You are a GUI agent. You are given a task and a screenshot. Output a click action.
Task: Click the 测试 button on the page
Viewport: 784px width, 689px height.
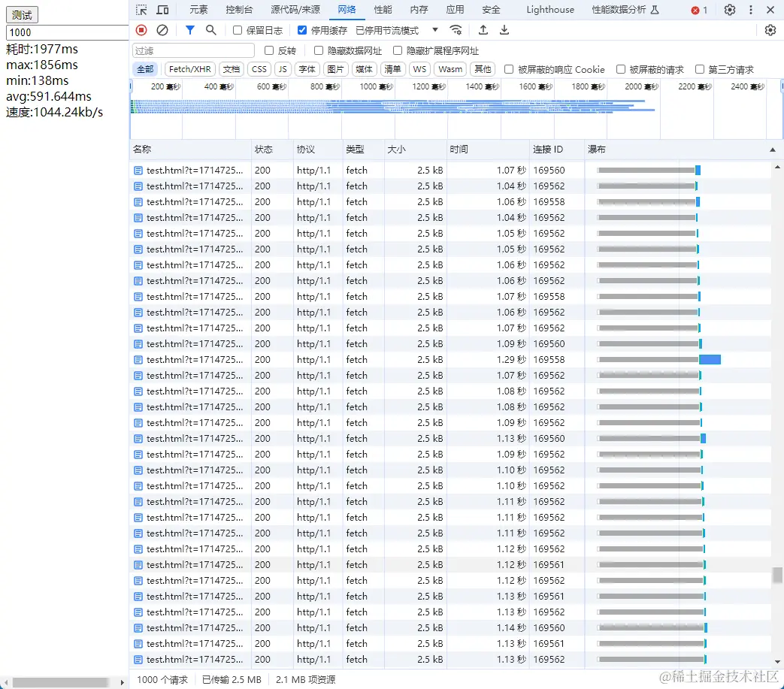[x=22, y=15]
